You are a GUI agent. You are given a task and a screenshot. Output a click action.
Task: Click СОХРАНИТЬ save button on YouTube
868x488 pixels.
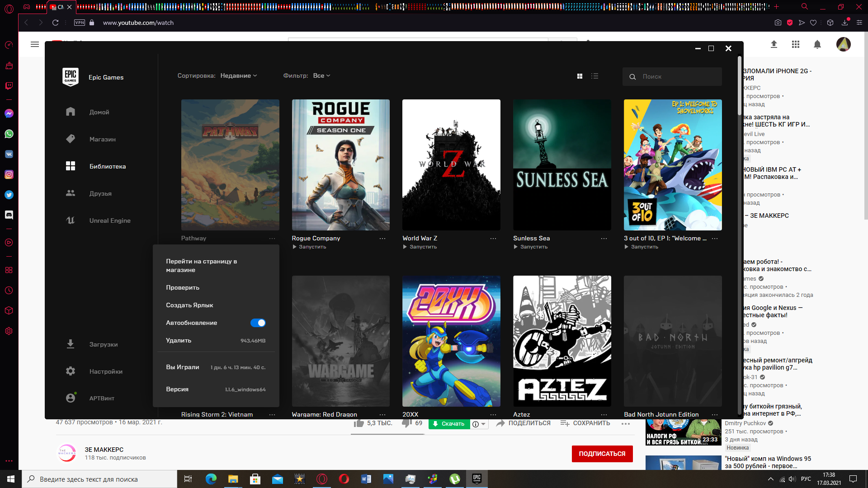tap(585, 423)
